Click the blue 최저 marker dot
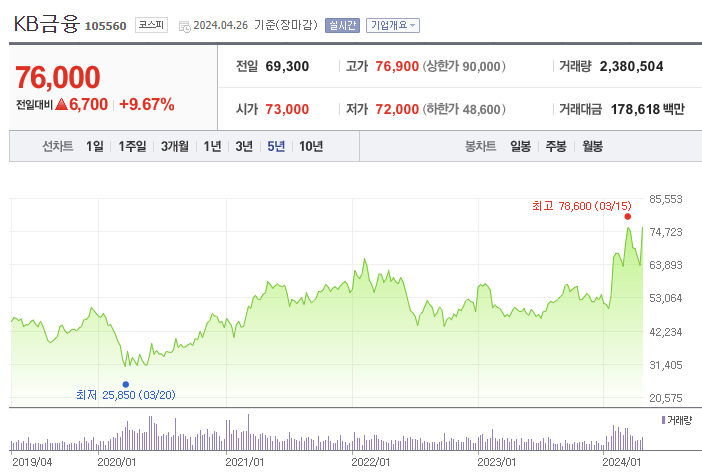 126,384
